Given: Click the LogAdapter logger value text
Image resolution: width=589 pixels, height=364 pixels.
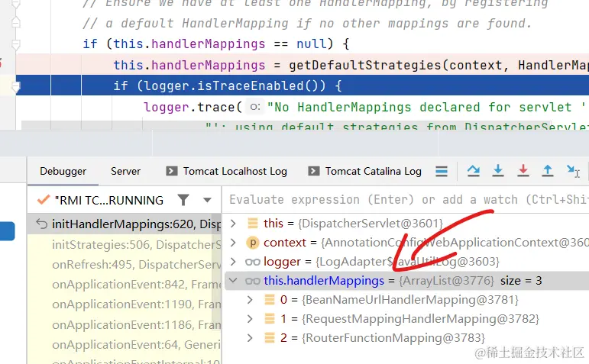Looking at the screenshot, I should point(408,262).
